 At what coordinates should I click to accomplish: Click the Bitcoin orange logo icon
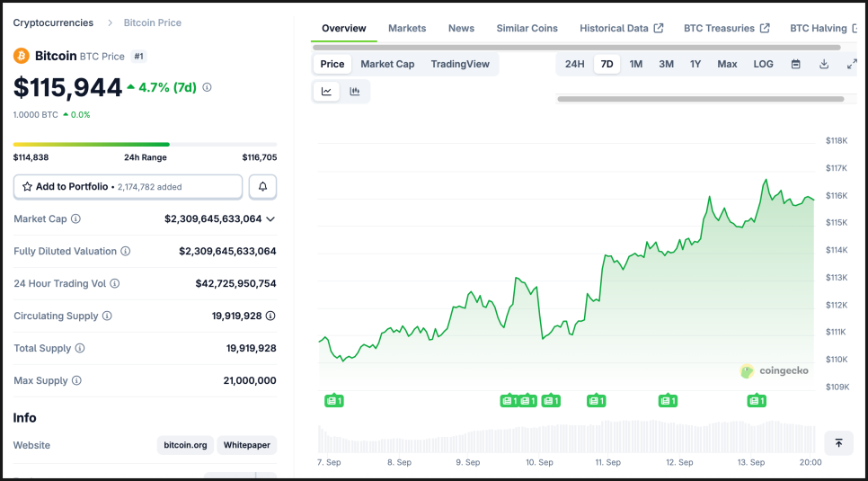click(x=21, y=56)
